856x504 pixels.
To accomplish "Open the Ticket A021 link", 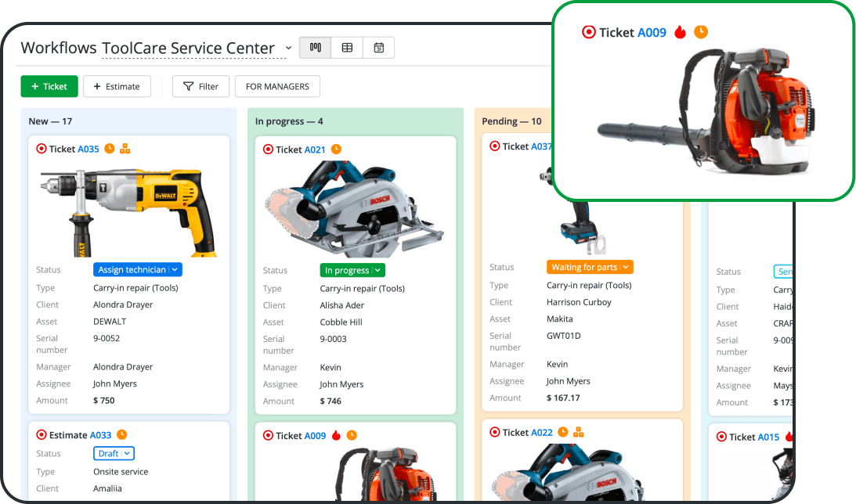I will point(315,149).
